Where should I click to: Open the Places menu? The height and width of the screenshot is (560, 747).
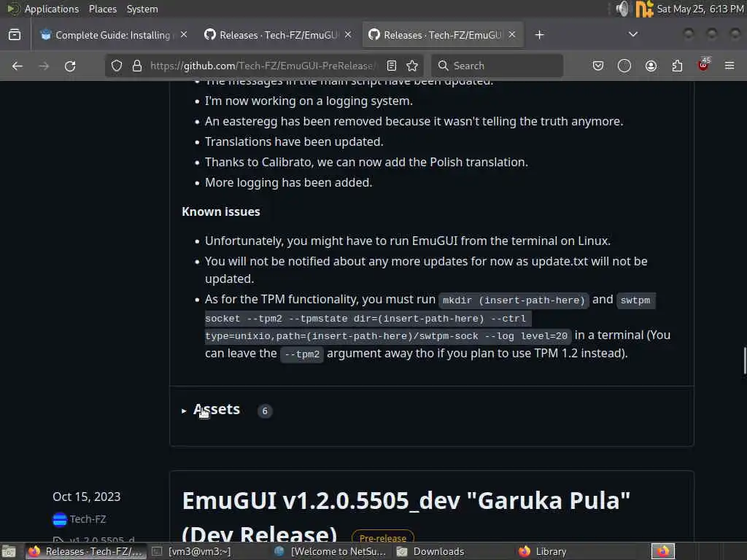(102, 9)
